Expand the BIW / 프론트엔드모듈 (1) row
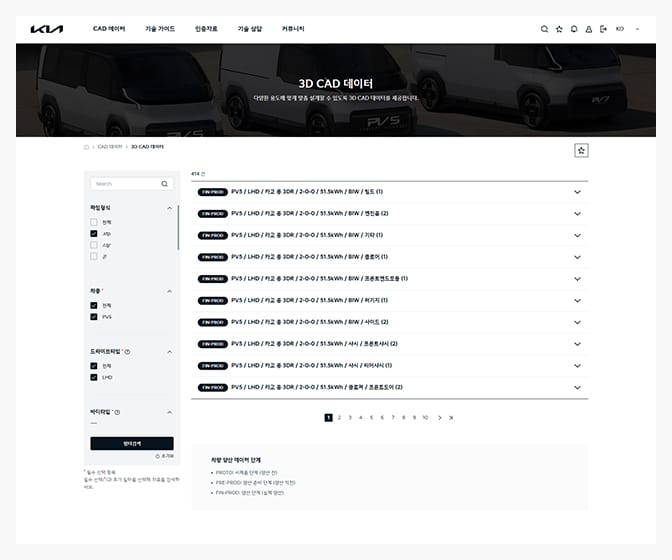The image size is (672, 560). (x=577, y=279)
